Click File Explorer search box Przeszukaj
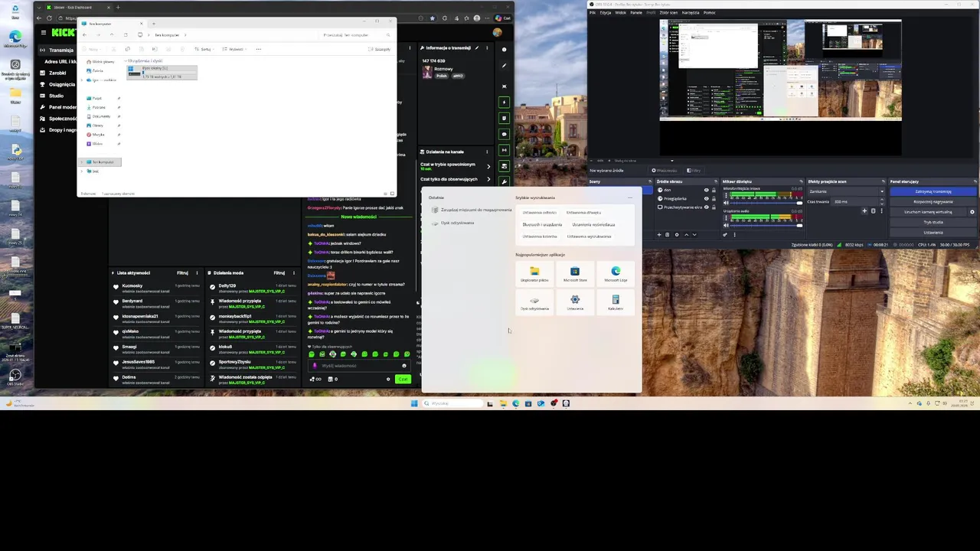980x551 pixels. (x=356, y=34)
